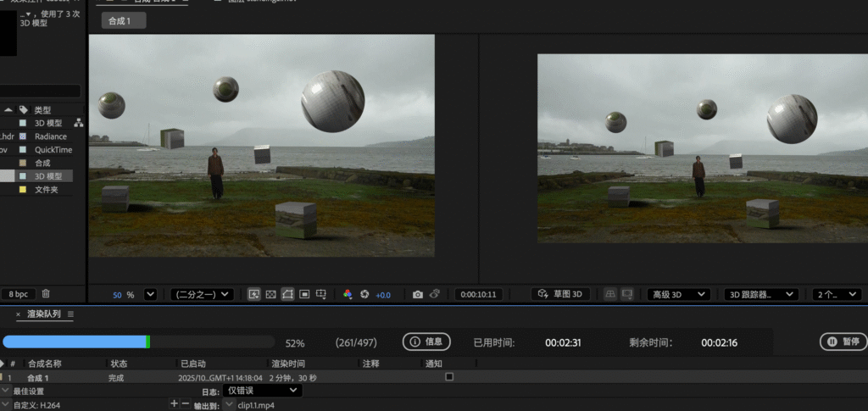This screenshot has width=868, height=411.
Task: Tick the 通知 checkbox for 合成 1
Action: (x=449, y=376)
